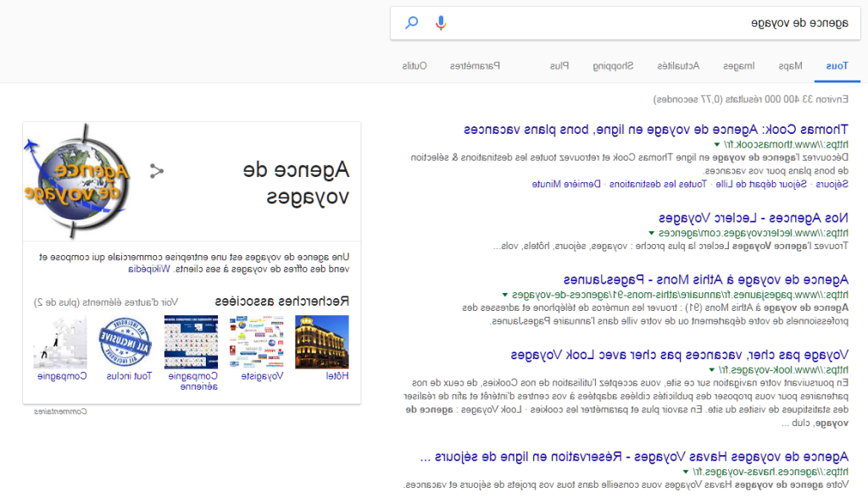The height and width of the screenshot is (499, 868).
Task: Open the Séjours sitelink
Action: pyautogui.click(x=832, y=184)
